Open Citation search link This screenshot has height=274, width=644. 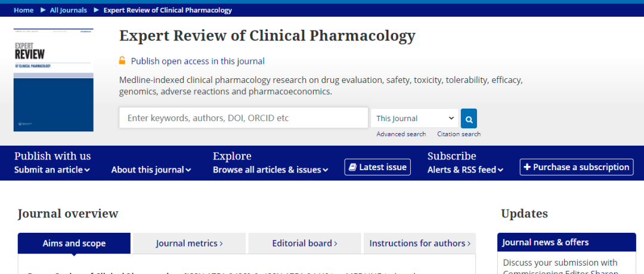point(459,134)
